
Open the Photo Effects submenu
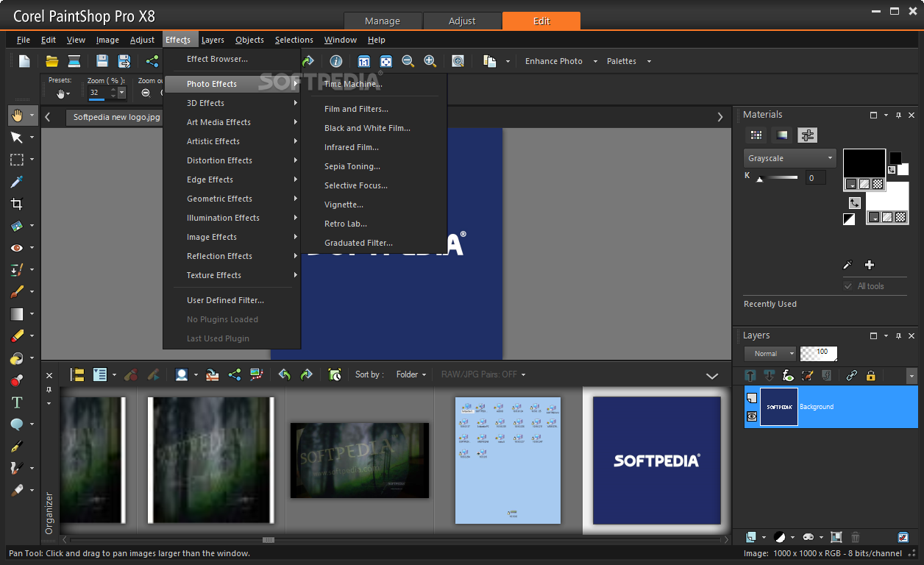(x=232, y=84)
